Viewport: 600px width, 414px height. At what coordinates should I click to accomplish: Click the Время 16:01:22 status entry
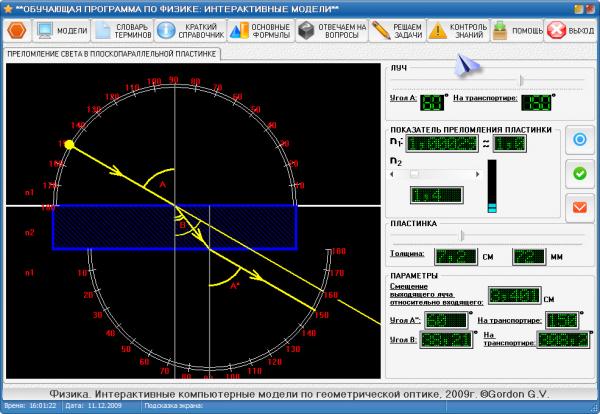(30, 406)
